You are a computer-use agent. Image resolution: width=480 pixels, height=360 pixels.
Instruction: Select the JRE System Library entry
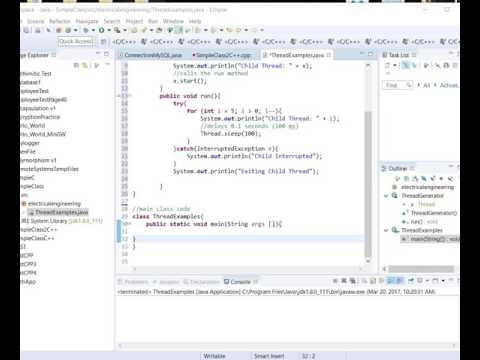tap(62, 221)
